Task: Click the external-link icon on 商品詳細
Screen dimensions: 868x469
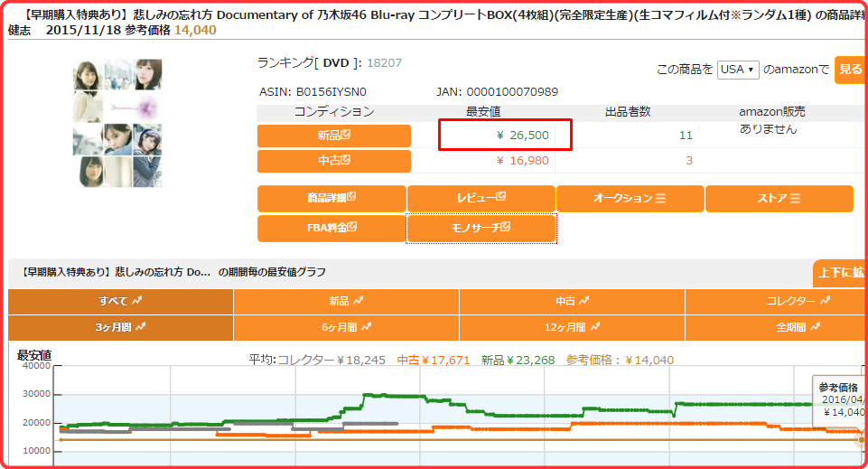Action: coord(351,197)
